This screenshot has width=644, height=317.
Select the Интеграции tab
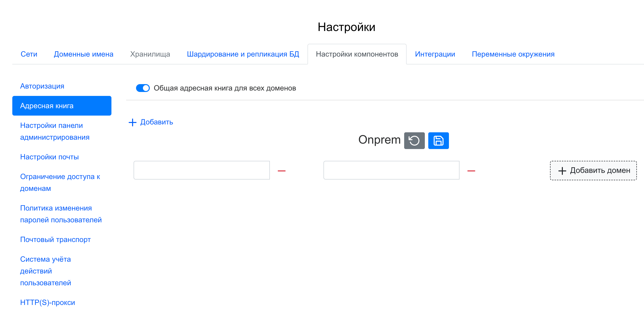(x=435, y=54)
